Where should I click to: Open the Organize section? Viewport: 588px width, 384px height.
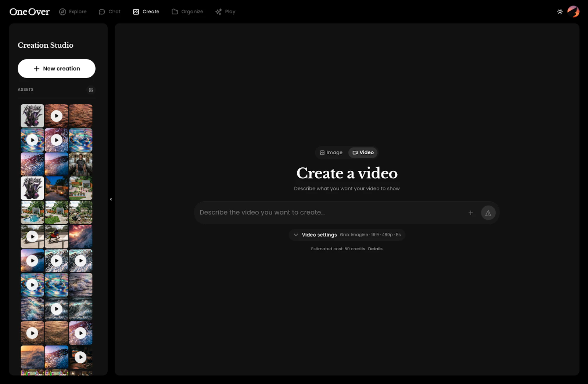(x=187, y=12)
